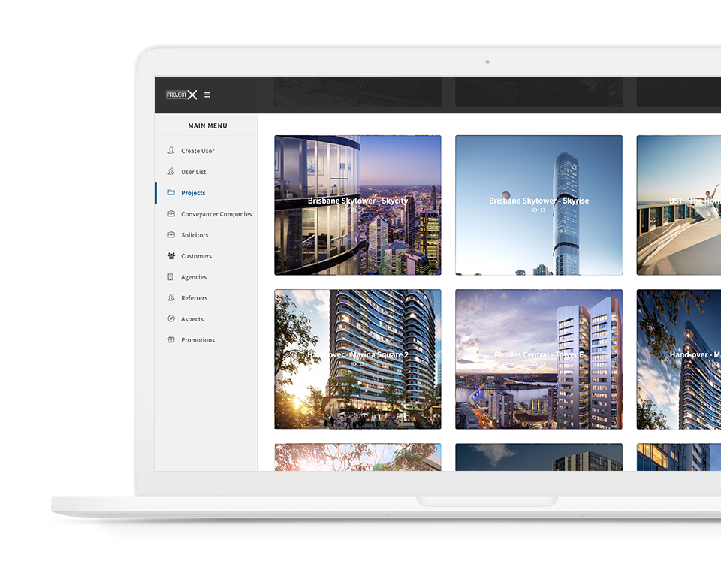Select the Customers group icon

pyautogui.click(x=171, y=256)
